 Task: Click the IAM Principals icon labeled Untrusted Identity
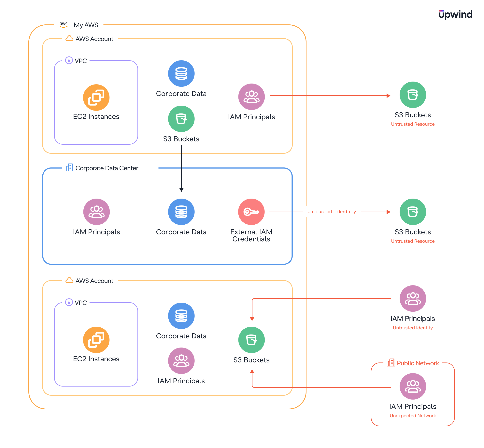[x=413, y=298]
